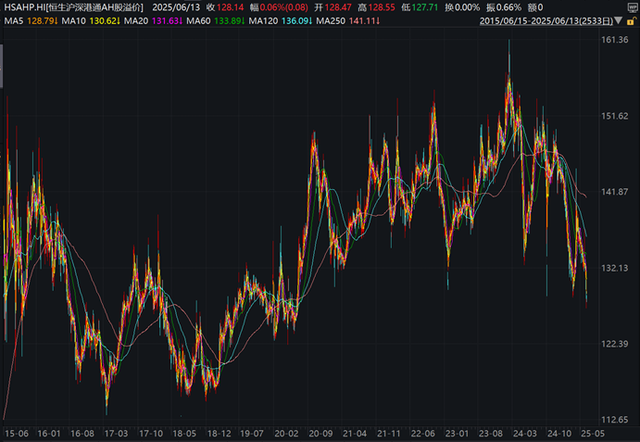Click the 25-05 time axis label
The height and width of the screenshot is (442, 640).
click(x=592, y=433)
